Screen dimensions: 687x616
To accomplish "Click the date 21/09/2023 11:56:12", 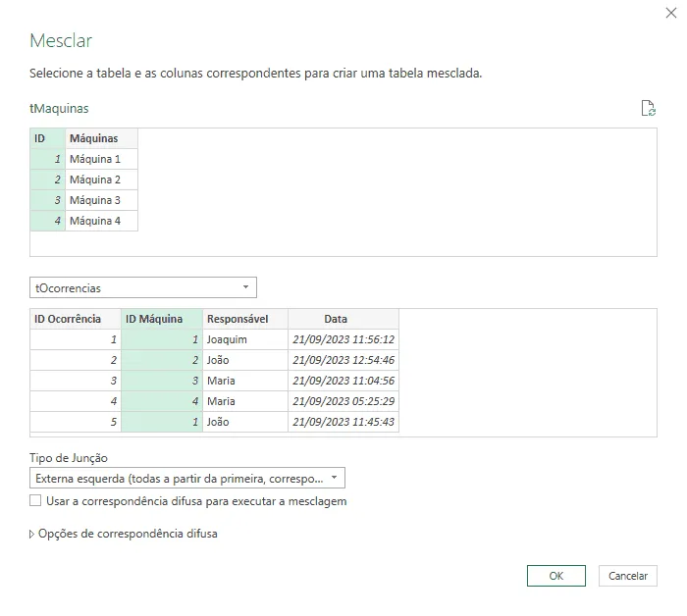I will pyautogui.click(x=343, y=339).
